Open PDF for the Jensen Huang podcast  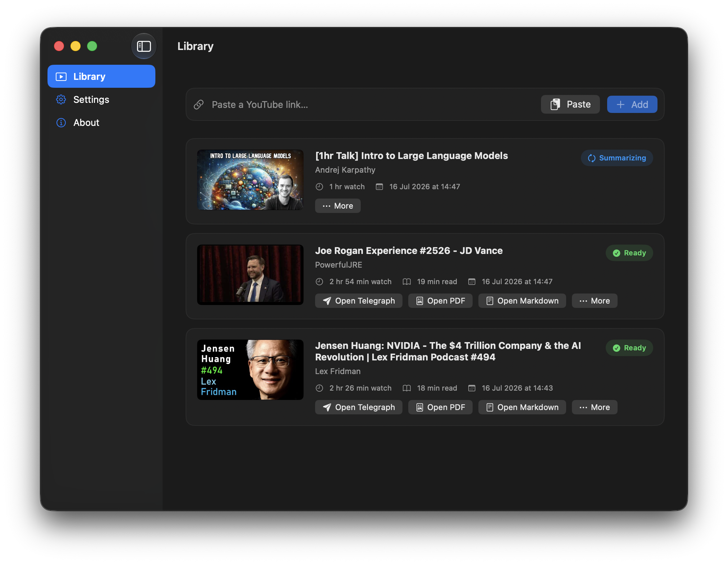(440, 407)
